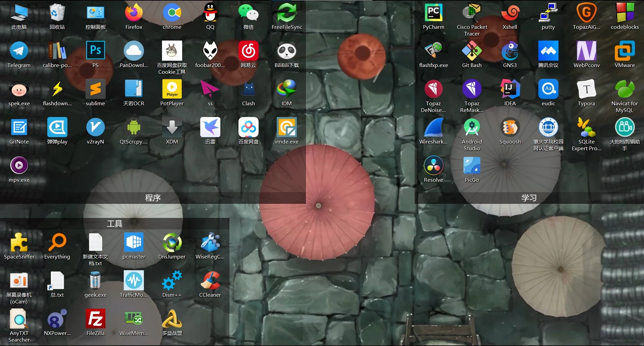Click the 工具 fence title bar
Image resolution: width=644 pixels, height=346 pixels.
pyautogui.click(x=115, y=224)
